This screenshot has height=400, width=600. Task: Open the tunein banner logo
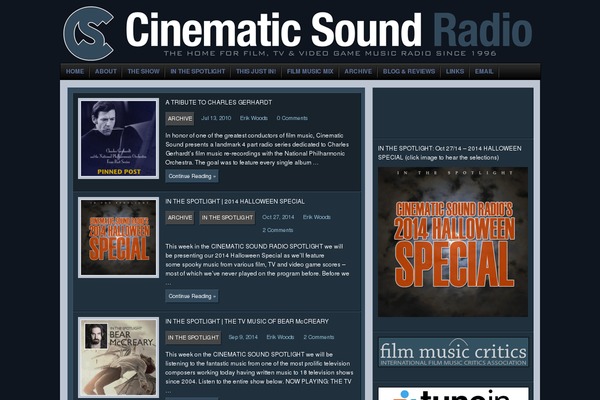tap(453, 393)
